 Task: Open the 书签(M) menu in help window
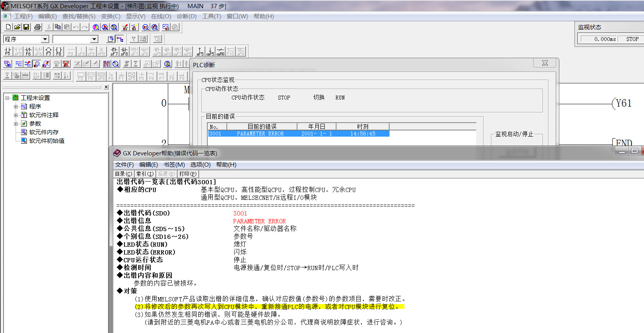(x=174, y=165)
